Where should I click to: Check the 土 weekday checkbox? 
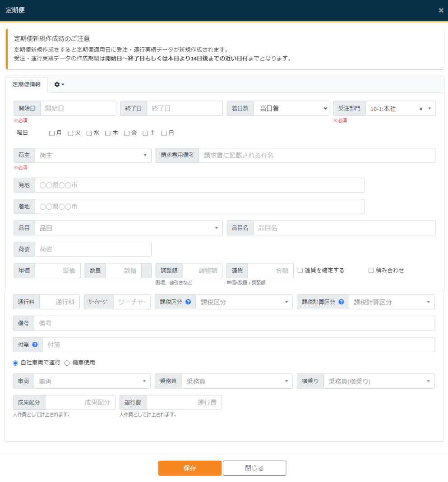pyautogui.click(x=145, y=133)
